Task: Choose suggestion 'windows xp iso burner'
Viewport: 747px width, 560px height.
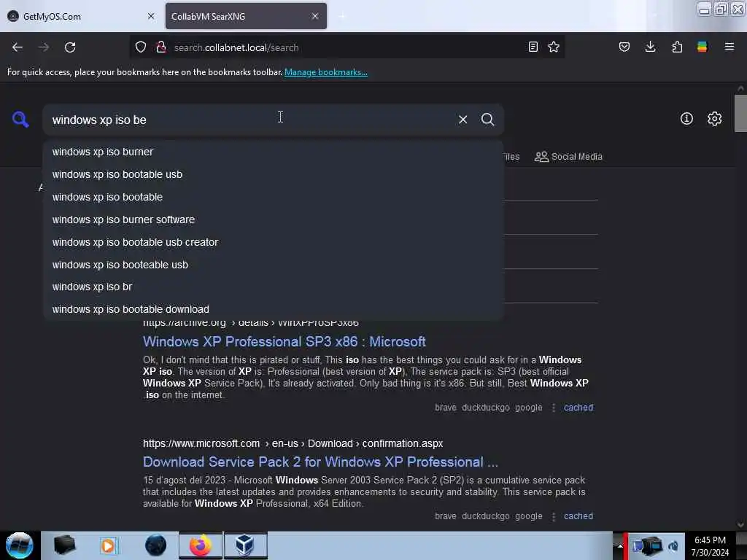Action: click(x=274, y=152)
